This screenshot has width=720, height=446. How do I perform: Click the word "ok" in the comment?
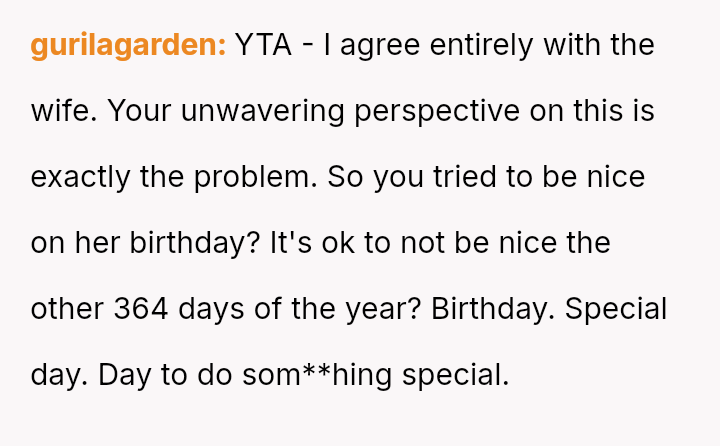pyautogui.click(x=337, y=243)
